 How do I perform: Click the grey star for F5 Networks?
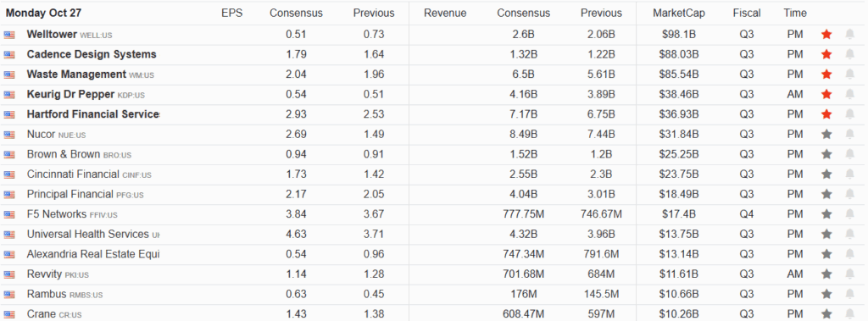[x=826, y=213]
